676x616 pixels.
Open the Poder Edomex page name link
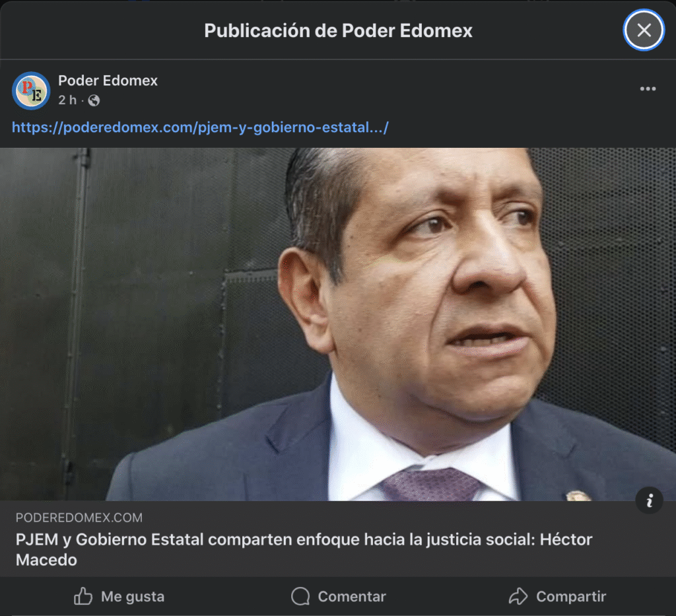click(108, 81)
